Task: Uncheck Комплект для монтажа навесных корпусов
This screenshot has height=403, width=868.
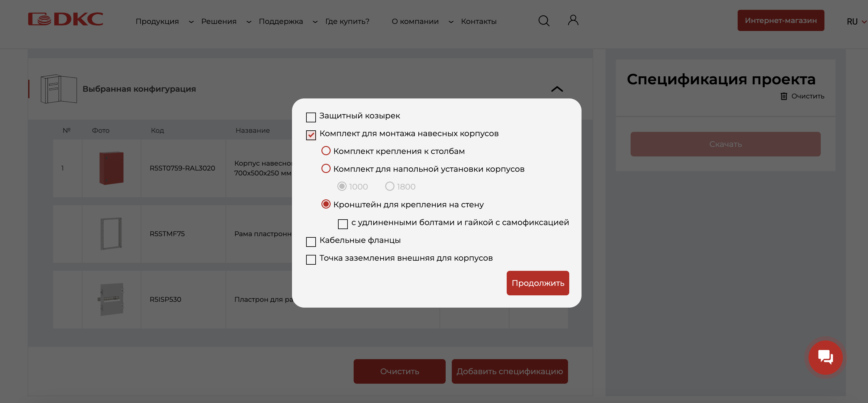Action: (x=311, y=135)
